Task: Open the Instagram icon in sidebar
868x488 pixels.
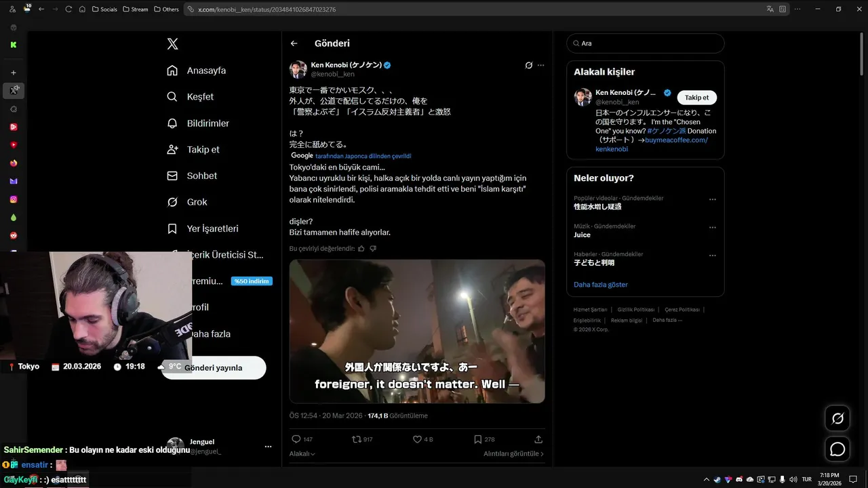Action: (x=14, y=199)
